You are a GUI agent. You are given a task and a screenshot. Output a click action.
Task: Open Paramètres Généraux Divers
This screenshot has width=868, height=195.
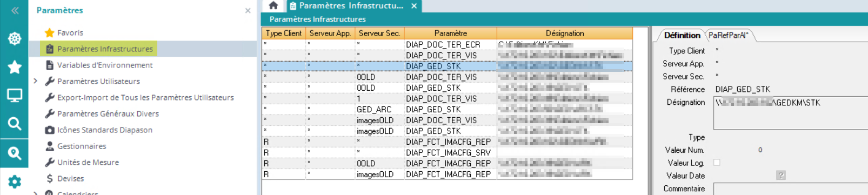pos(108,113)
